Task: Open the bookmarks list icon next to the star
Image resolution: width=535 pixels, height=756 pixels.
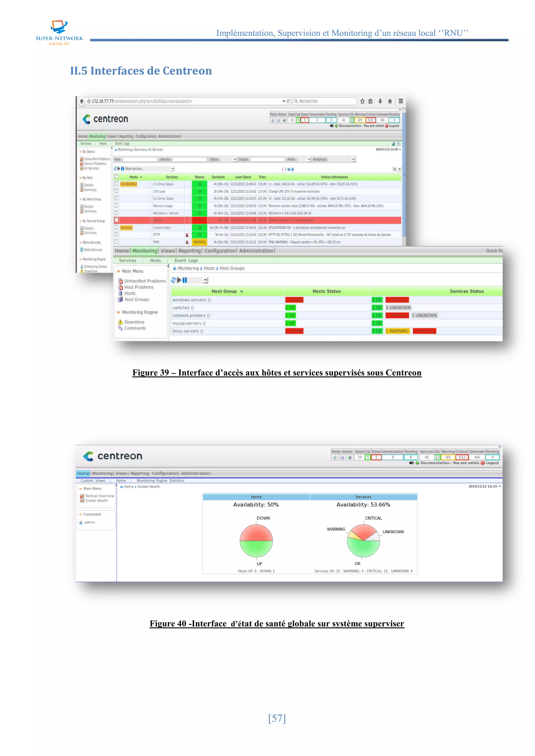Action: (371, 101)
